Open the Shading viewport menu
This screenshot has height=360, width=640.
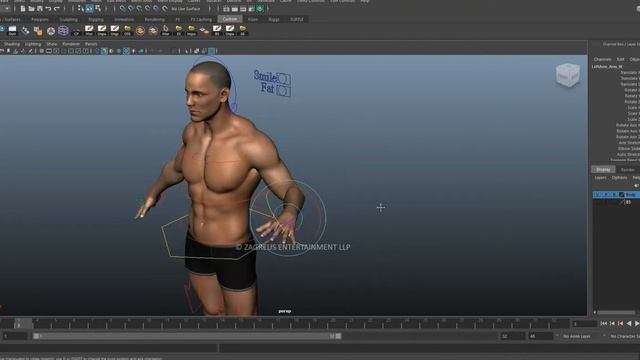point(12,44)
